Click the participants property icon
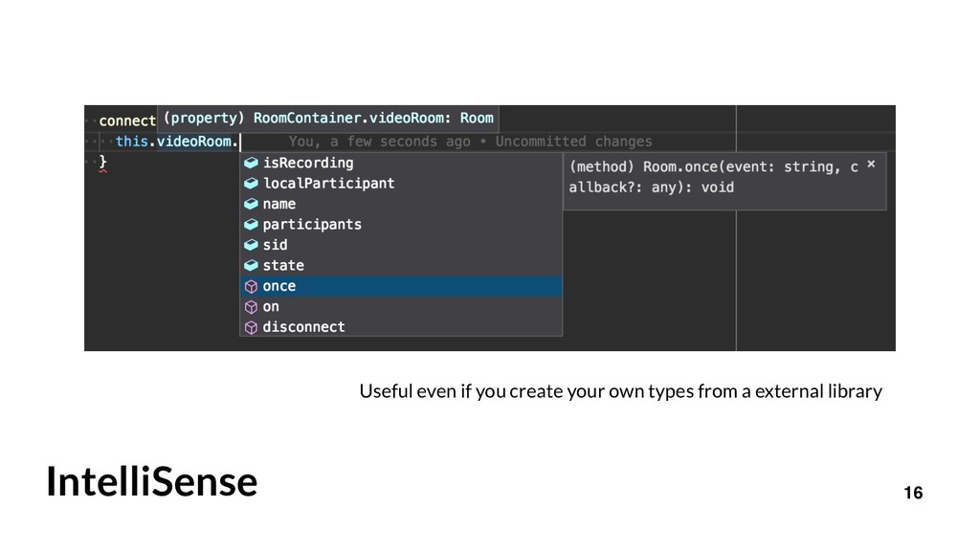The image size is (980, 551). [252, 224]
